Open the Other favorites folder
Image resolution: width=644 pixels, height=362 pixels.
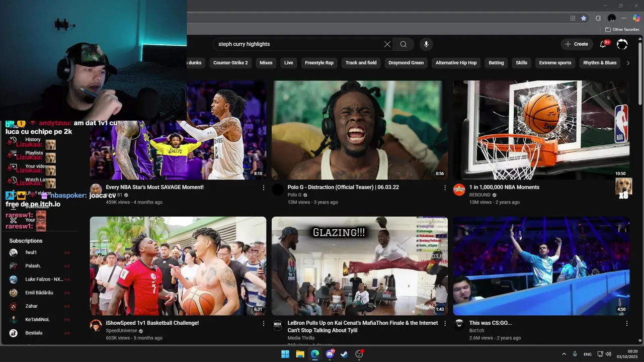tap(622, 30)
